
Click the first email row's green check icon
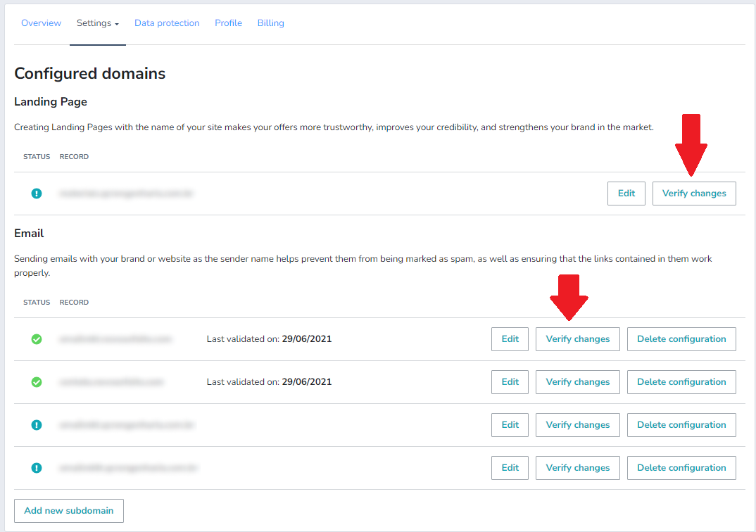(x=37, y=339)
